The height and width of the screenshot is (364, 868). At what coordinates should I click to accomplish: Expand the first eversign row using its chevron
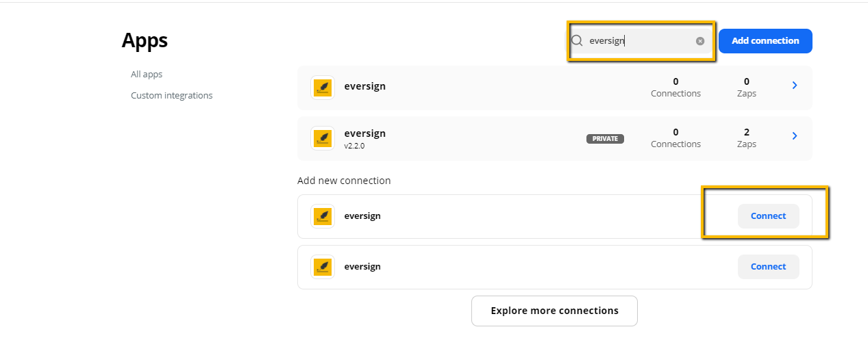pos(795,86)
